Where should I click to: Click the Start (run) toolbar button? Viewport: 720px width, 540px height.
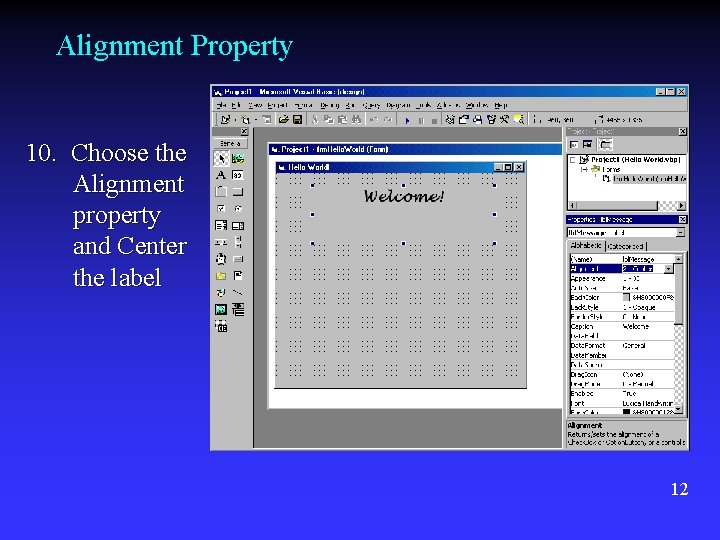407,120
